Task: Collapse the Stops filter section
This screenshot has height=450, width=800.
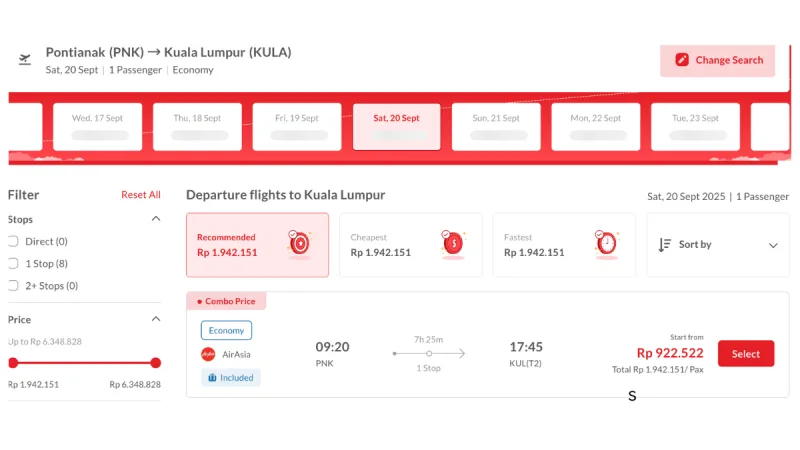Action: pyautogui.click(x=156, y=219)
